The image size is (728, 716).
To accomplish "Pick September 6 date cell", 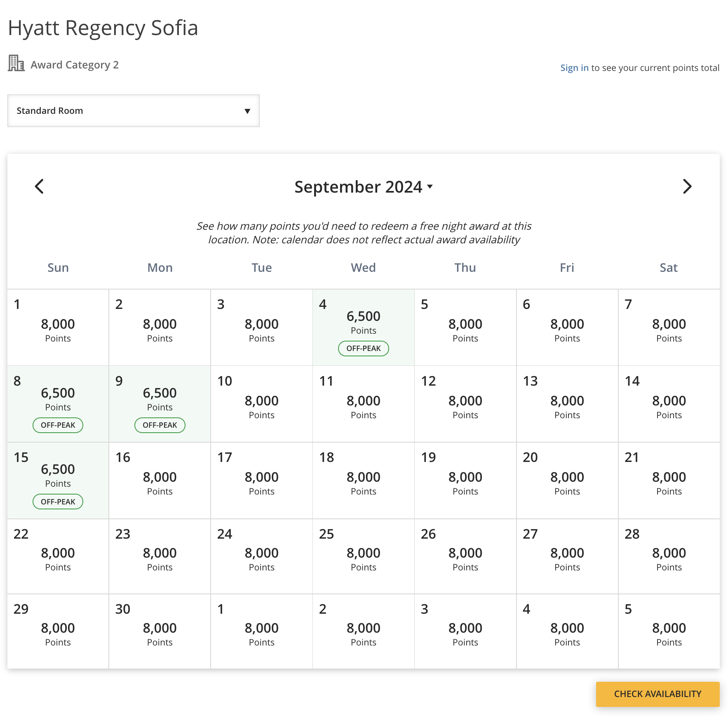I will 567,327.
